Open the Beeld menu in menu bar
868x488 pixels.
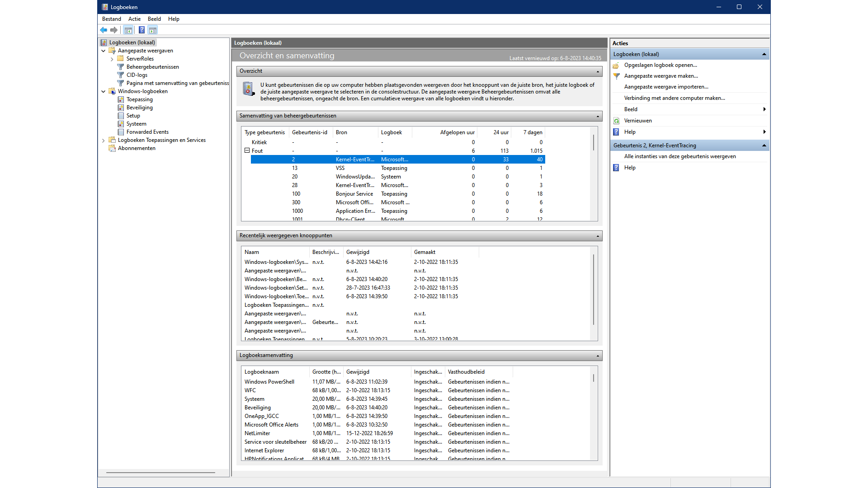click(x=154, y=19)
